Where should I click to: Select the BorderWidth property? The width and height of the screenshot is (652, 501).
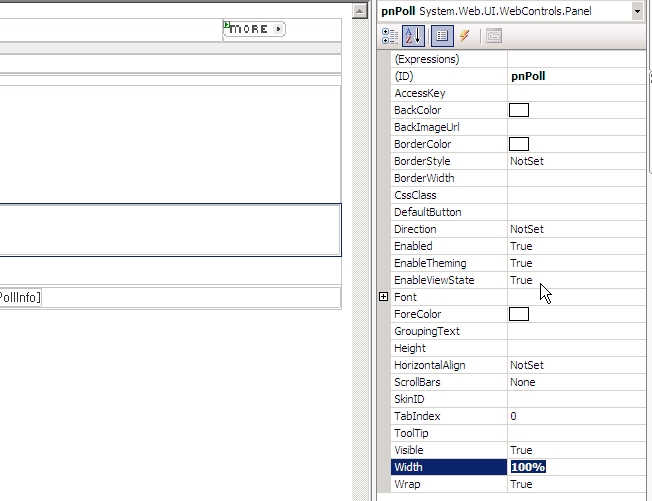coord(424,178)
